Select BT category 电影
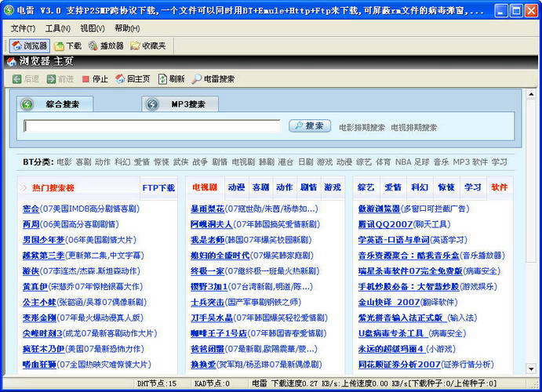Image resolution: width=542 pixels, height=392 pixels. click(64, 162)
